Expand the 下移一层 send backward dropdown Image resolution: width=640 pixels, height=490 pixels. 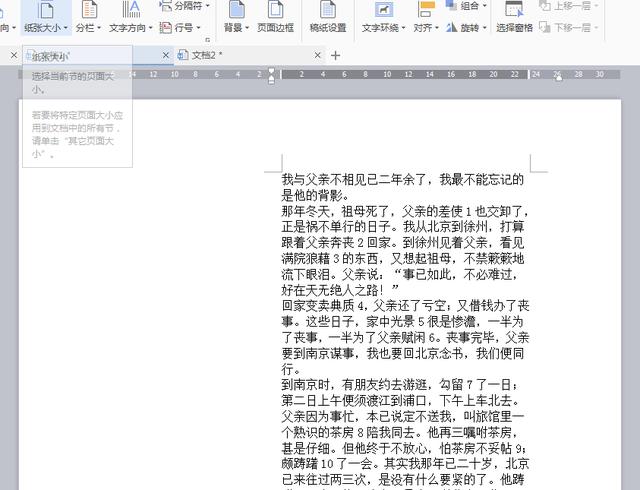(596, 28)
